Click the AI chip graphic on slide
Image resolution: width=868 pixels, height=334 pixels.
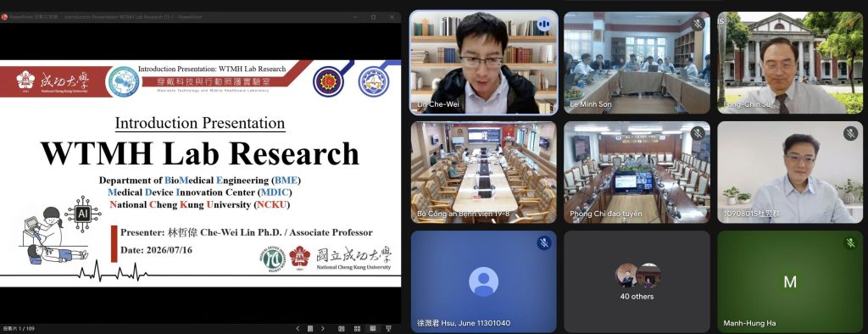(83, 214)
